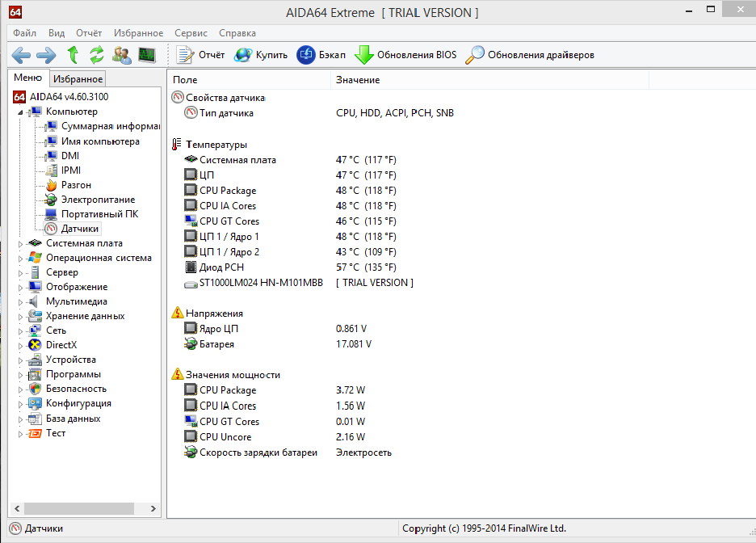Select the Ядро ЦП voltage row
Image resolution: width=756 pixels, height=543 pixels.
[275, 328]
